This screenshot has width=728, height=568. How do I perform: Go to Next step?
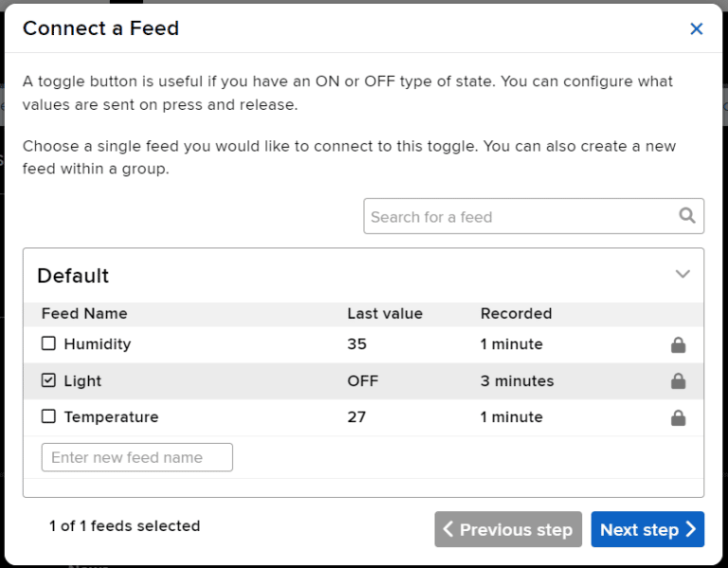[647, 529]
